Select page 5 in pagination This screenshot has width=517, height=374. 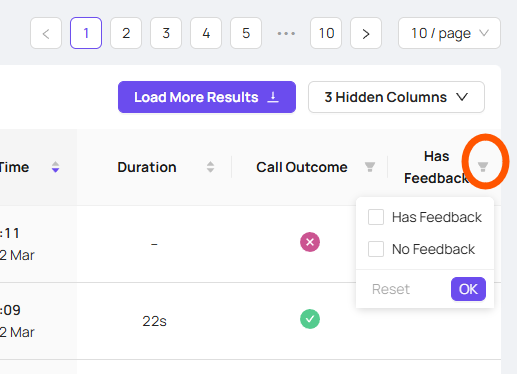pyautogui.click(x=246, y=33)
